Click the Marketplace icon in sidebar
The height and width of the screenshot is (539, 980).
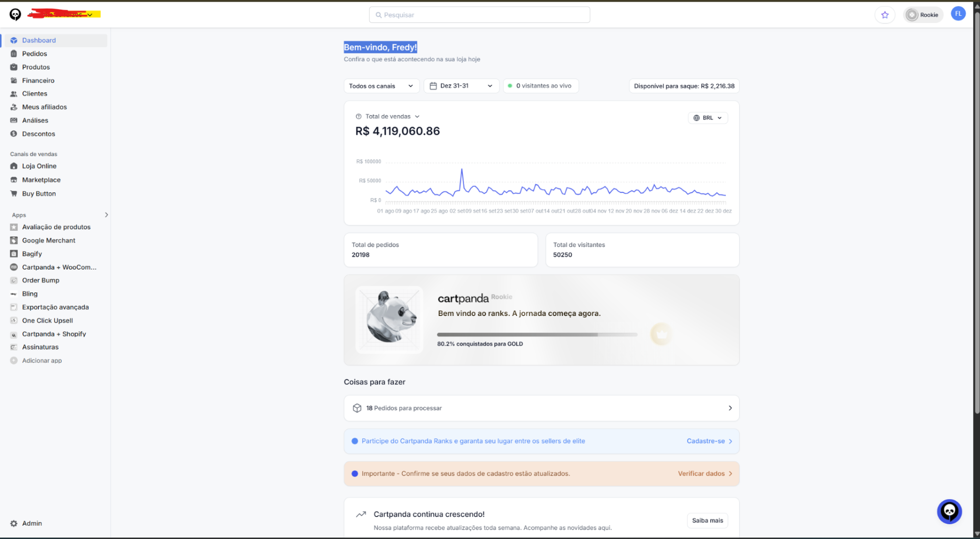tap(14, 180)
